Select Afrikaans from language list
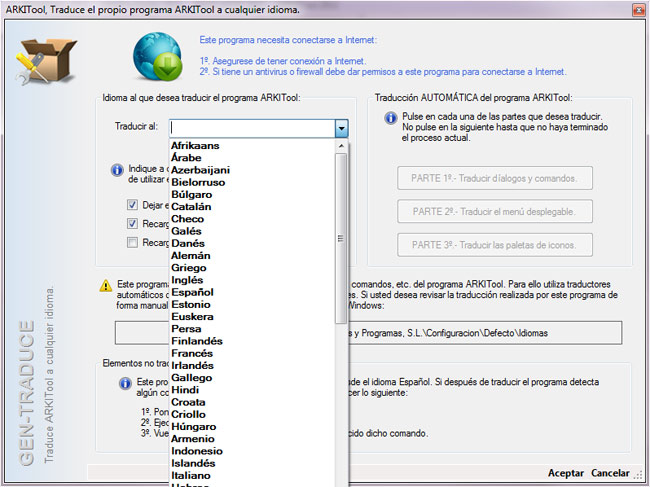 pos(252,145)
